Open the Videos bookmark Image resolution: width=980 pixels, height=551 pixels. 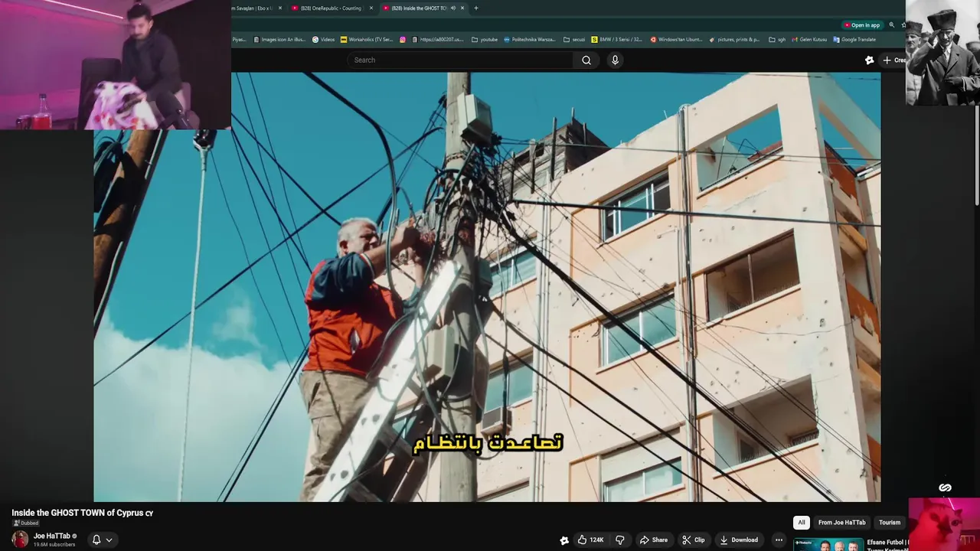(323, 40)
